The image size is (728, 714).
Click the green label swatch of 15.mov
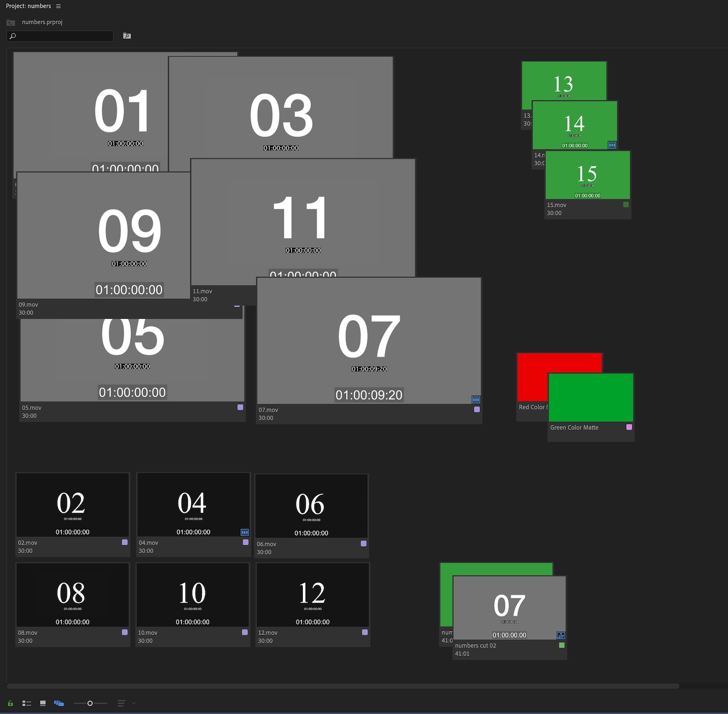tap(626, 205)
